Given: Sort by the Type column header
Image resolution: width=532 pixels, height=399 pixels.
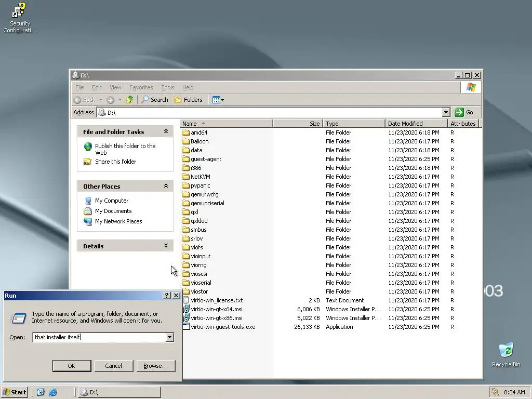Looking at the screenshot, I should (x=354, y=124).
